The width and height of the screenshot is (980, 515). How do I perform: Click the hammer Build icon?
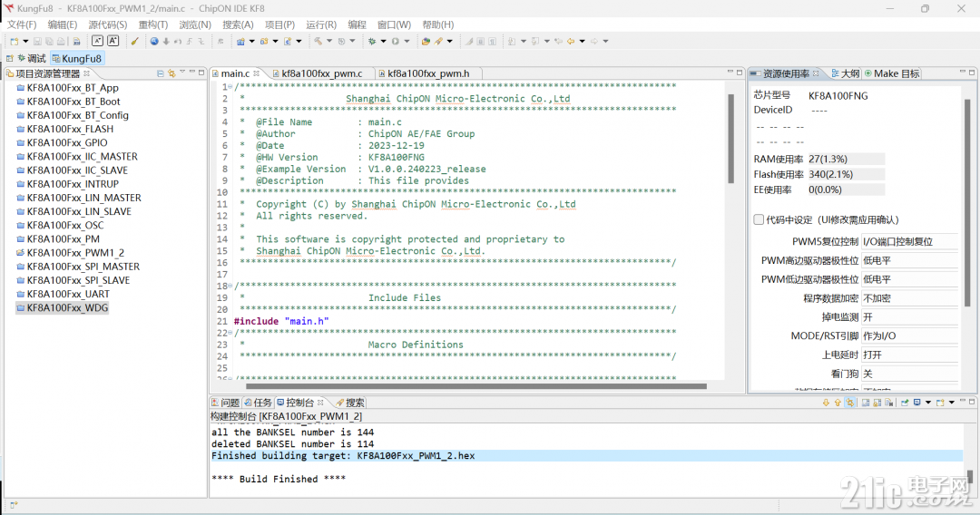(x=318, y=41)
